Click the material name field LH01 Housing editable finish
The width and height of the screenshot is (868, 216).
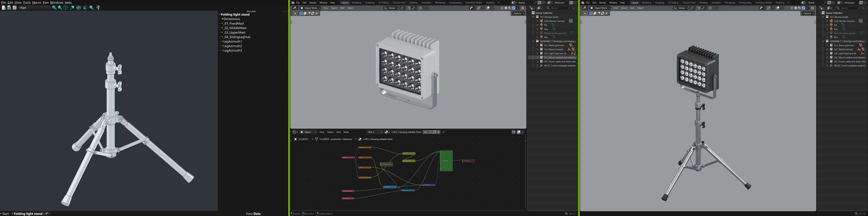point(407,132)
